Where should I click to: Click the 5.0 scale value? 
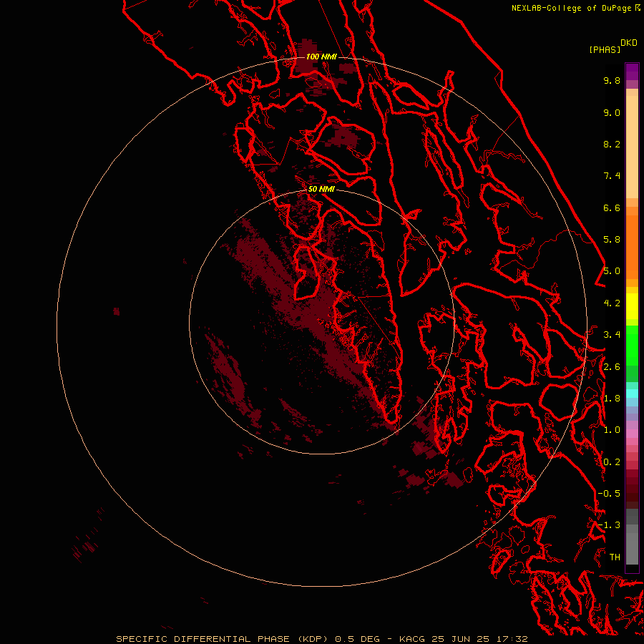coord(612,271)
